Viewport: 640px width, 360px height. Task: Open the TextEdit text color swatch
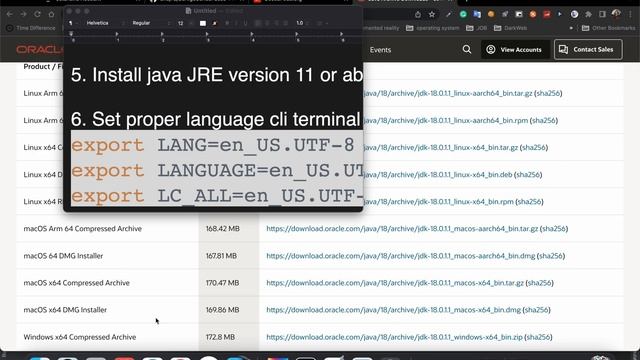(203, 23)
